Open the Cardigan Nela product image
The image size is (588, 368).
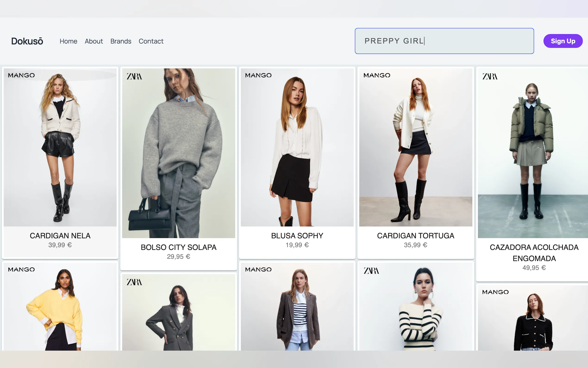point(60,147)
